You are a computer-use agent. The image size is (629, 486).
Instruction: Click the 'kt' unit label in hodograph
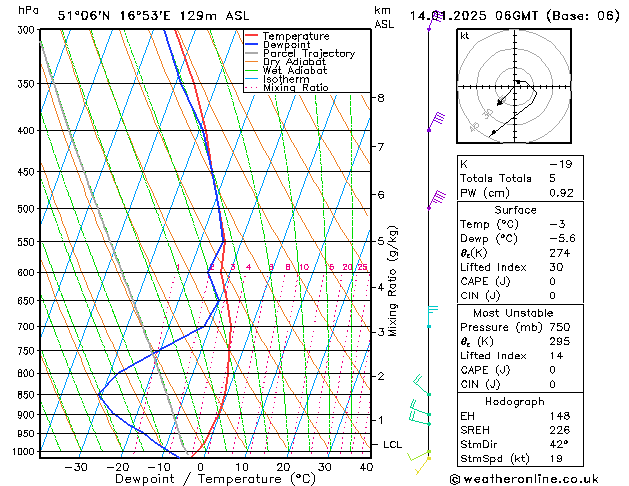[x=465, y=36]
